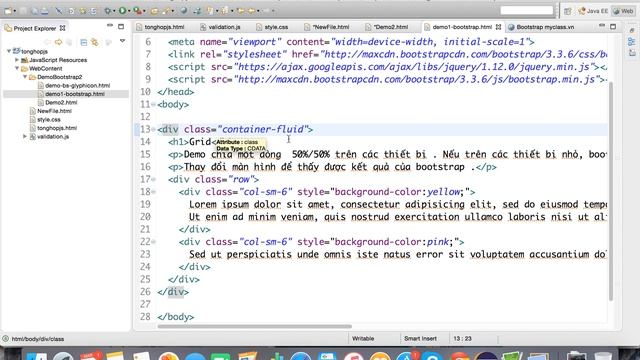Image resolution: width=640 pixels, height=360 pixels.
Task: Maximize the editor area
Action: click(613, 27)
